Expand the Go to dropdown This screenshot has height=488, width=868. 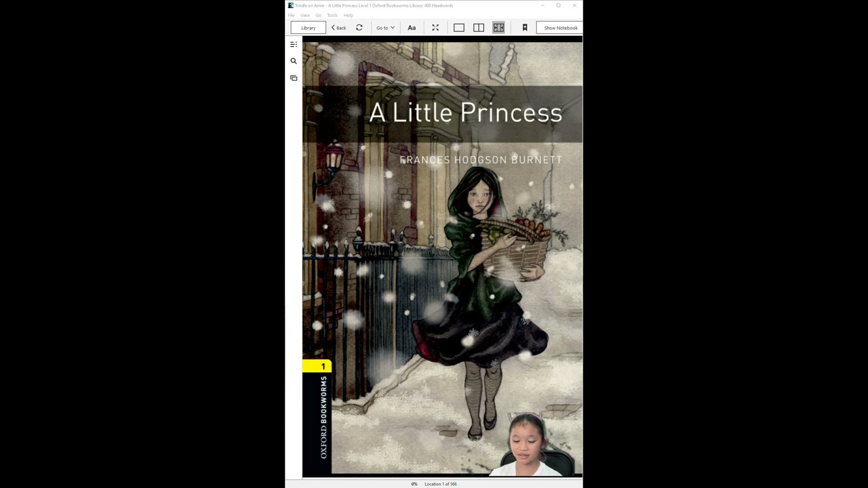coord(385,28)
